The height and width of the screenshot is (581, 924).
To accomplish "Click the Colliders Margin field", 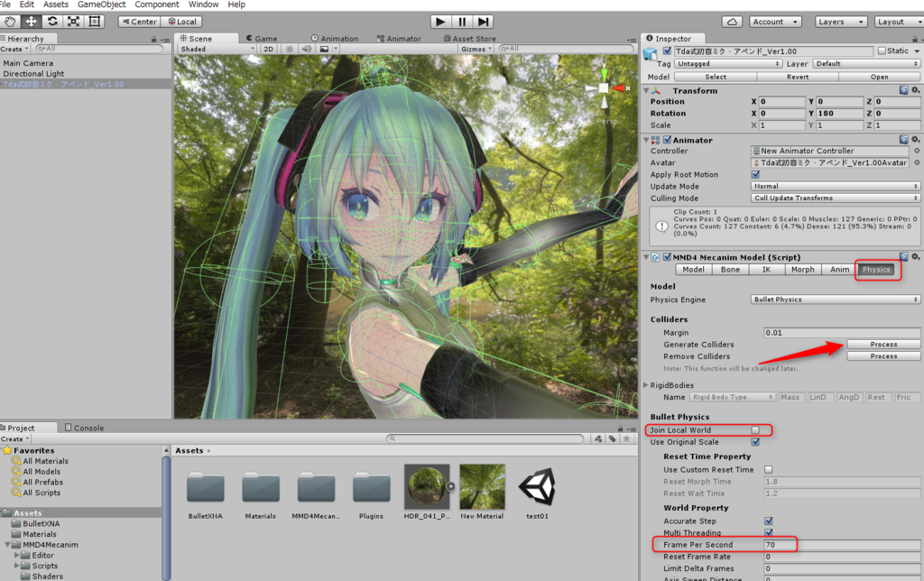I will point(842,333).
